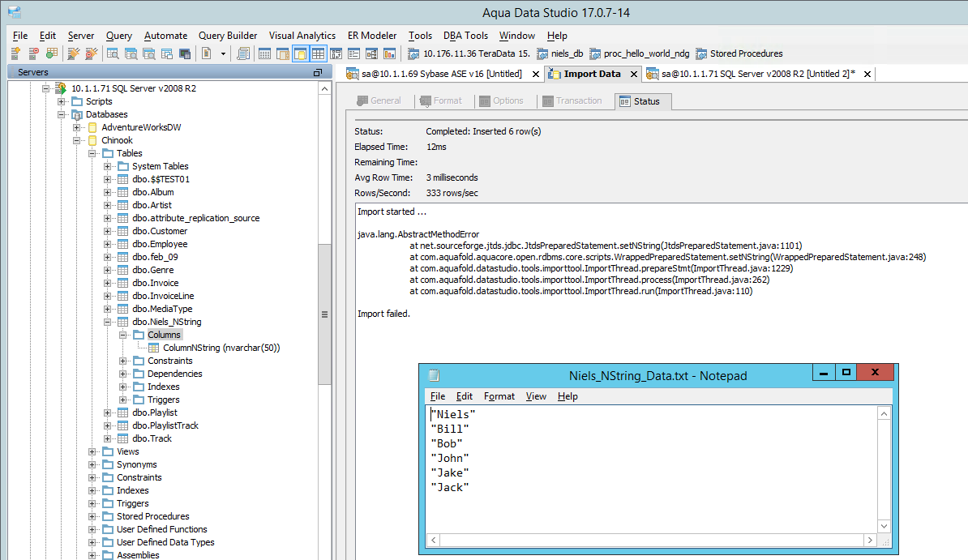The image size is (968, 560).
Task: Click the server tree vertical scrollbar thumb
Action: click(x=325, y=314)
